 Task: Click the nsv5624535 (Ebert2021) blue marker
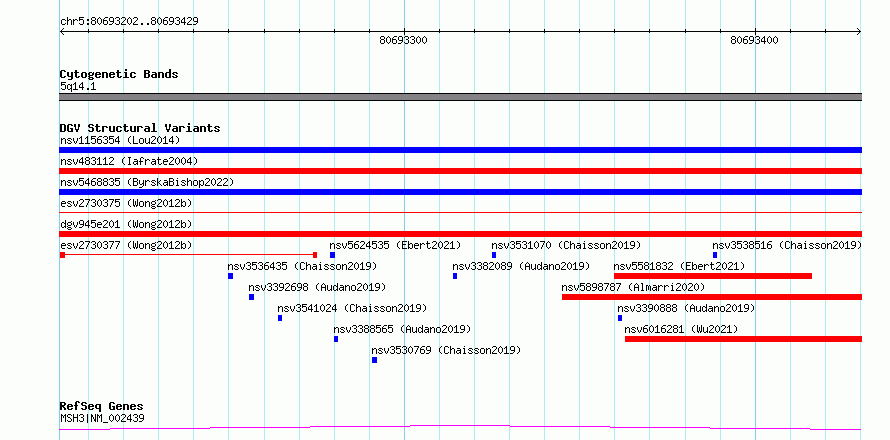pyautogui.click(x=333, y=255)
